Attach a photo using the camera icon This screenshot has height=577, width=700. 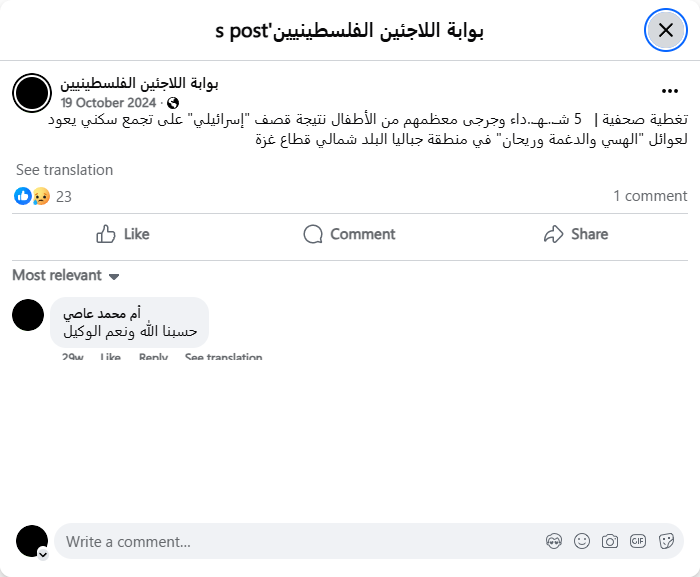tap(610, 541)
